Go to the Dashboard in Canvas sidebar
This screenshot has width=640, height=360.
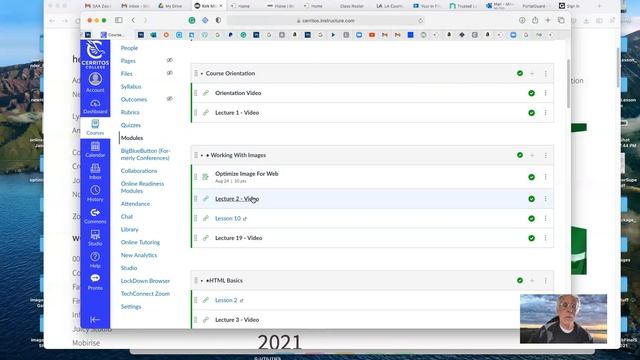pyautogui.click(x=95, y=106)
